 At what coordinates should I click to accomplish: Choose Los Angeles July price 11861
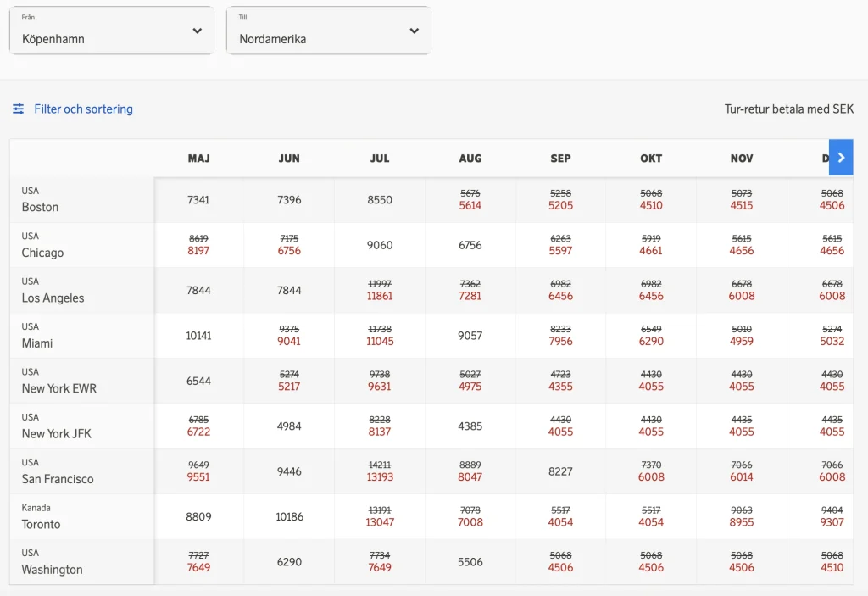pos(380,297)
